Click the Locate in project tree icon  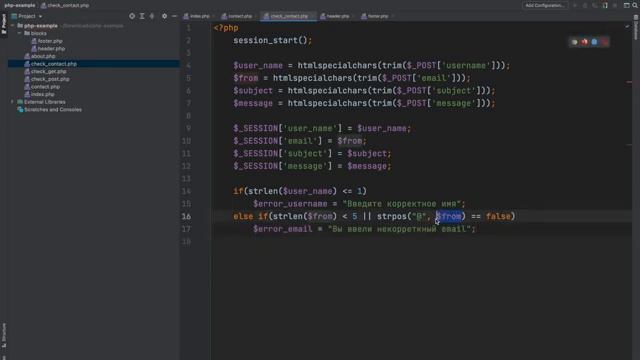pyautogui.click(x=132, y=16)
